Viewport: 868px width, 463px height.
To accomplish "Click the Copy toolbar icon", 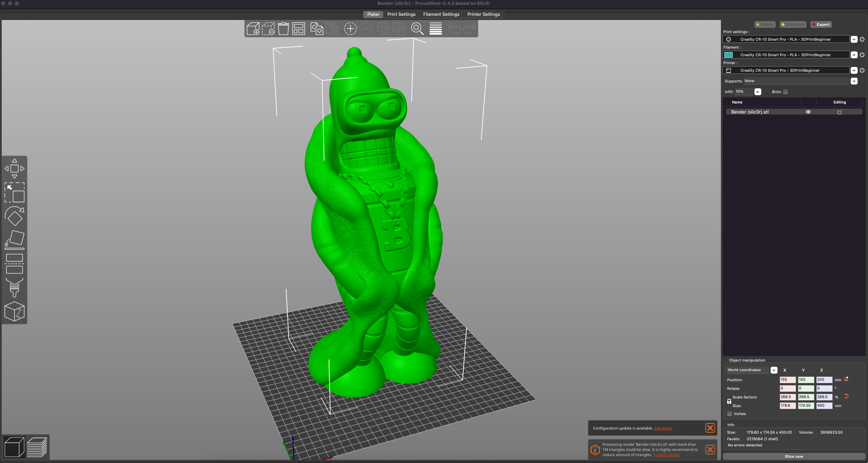I will click(x=317, y=29).
